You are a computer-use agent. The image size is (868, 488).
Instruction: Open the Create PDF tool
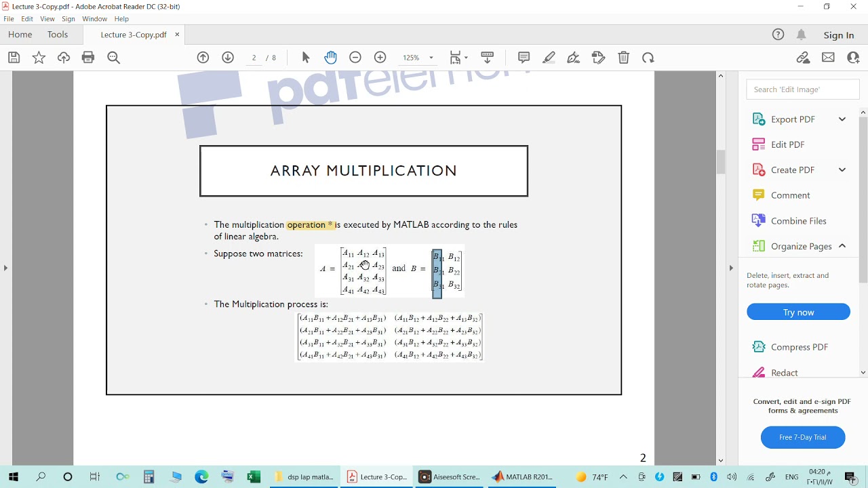[784, 170]
